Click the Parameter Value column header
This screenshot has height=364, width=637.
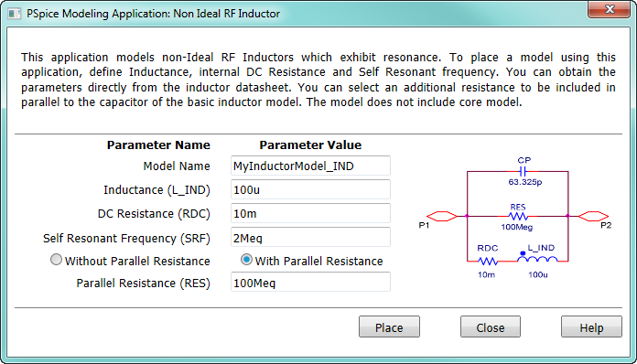[310, 145]
